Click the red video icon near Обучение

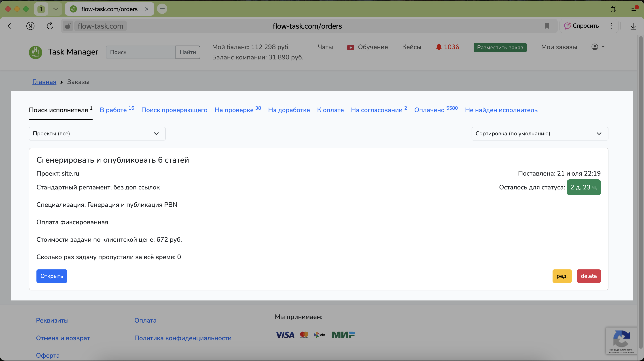tap(350, 47)
